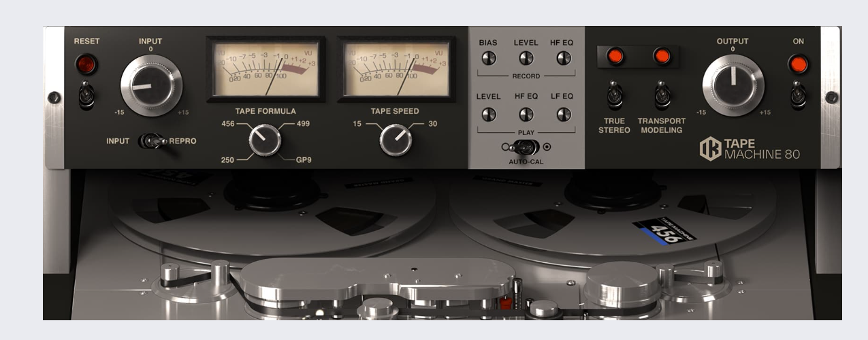Click the red lamp above TRUE STEREO

click(615, 57)
